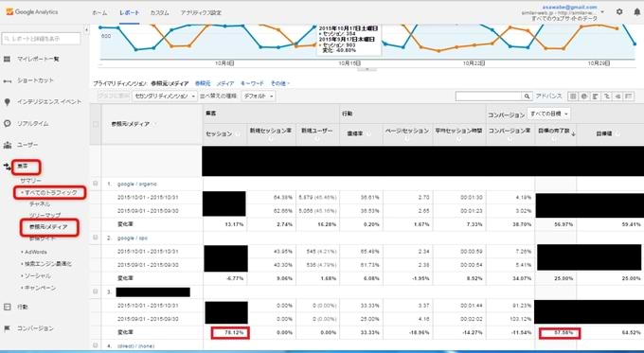Switch to the Home tab
644x353 pixels.
click(x=99, y=12)
